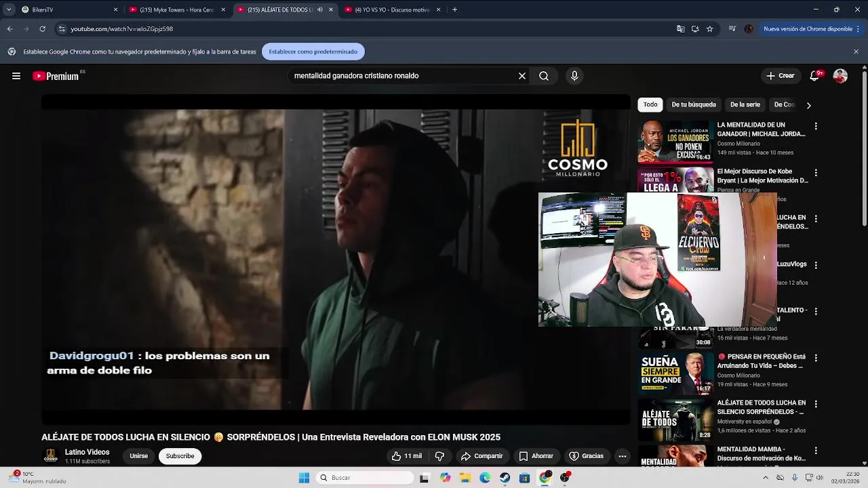Clear the search box text
Viewport: 868px width, 488px height.
click(x=522, y=76)
